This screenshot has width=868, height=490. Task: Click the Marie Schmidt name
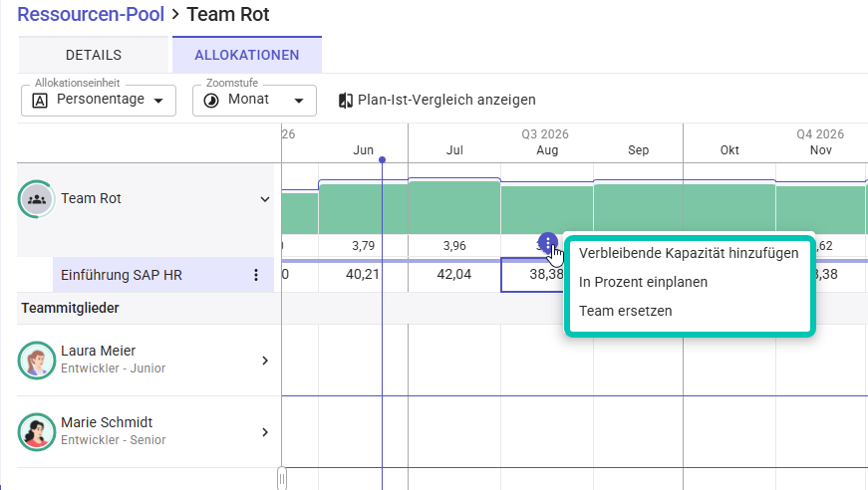tap(107, 422)
